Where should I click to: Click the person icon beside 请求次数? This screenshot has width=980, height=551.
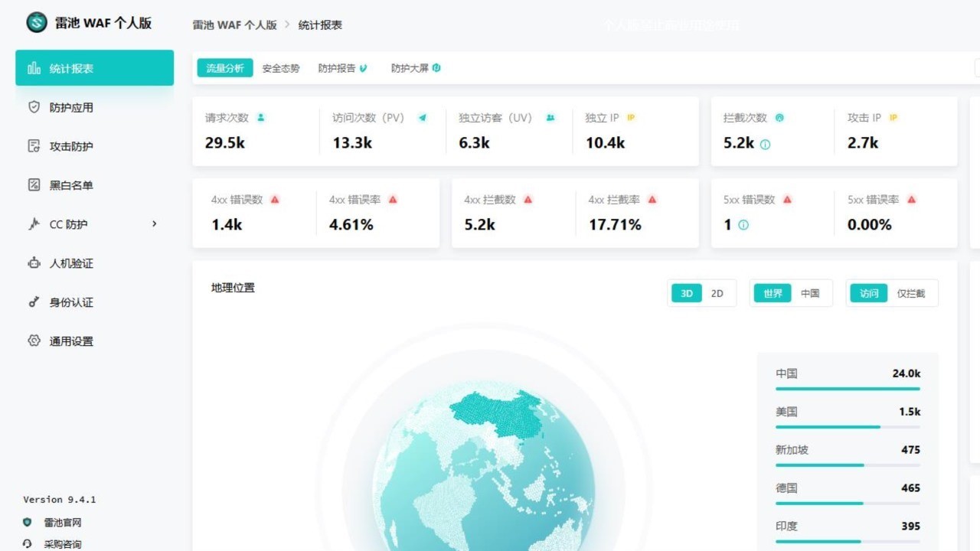[x=261, y=118]
